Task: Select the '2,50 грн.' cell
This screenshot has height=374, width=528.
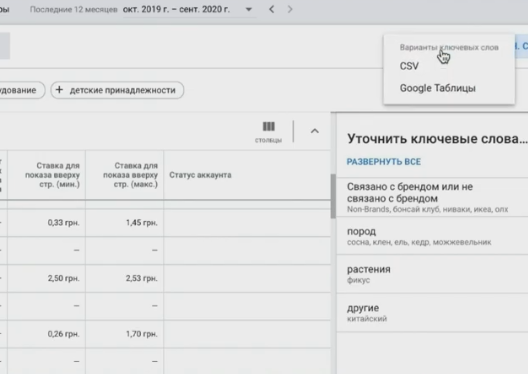Action: tap(46, 278)
